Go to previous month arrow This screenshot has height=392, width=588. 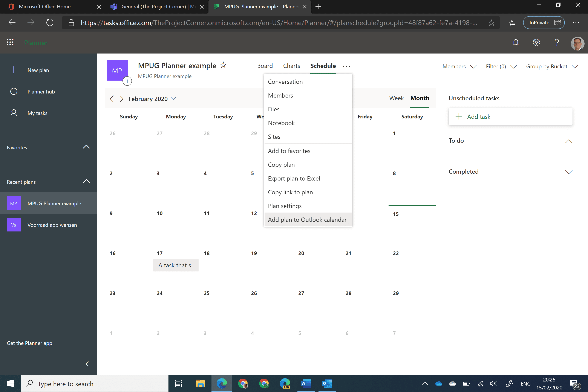click(112, 99)
